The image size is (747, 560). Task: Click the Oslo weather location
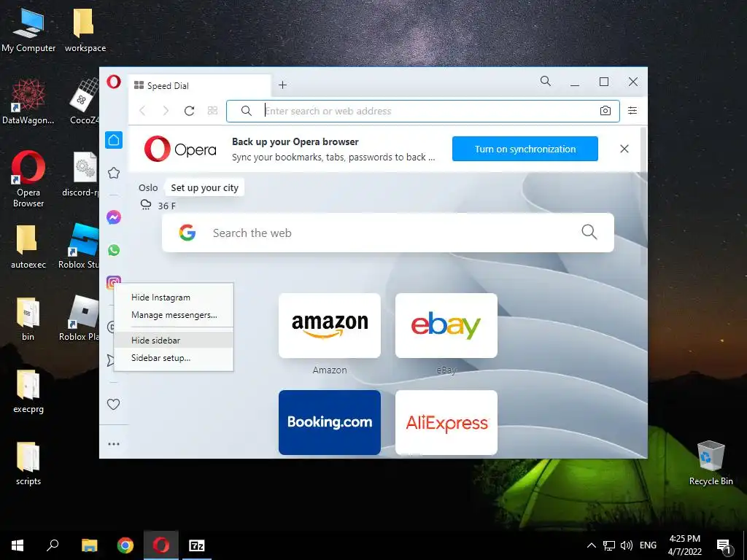[x=148, y=187]
